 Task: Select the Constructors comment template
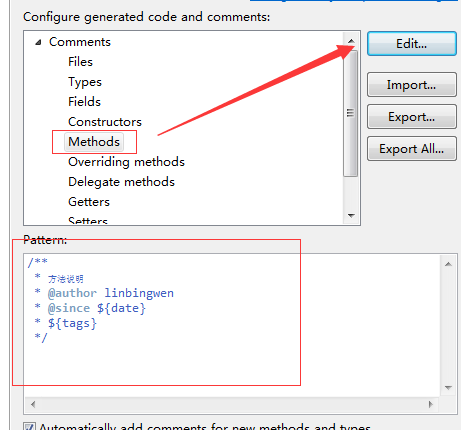pyautogui.click(x=105, y=122)
